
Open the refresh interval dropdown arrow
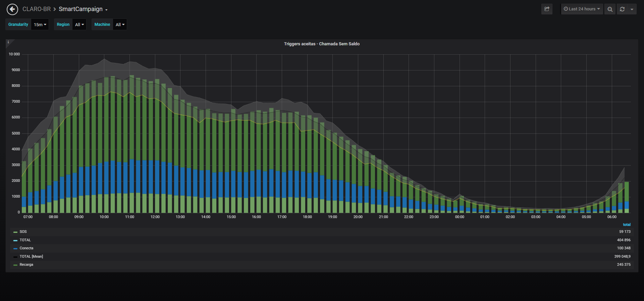click(632, 9)
